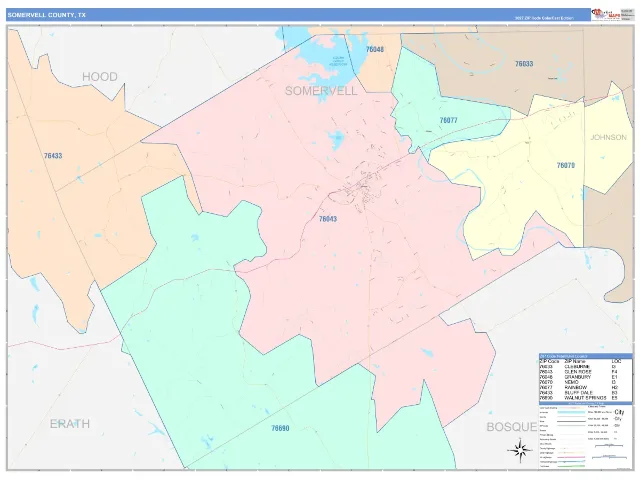This screenshot has width=640, height=480.
Task: Click the large 'City' label in the legend
Action: tap(619, 412)
